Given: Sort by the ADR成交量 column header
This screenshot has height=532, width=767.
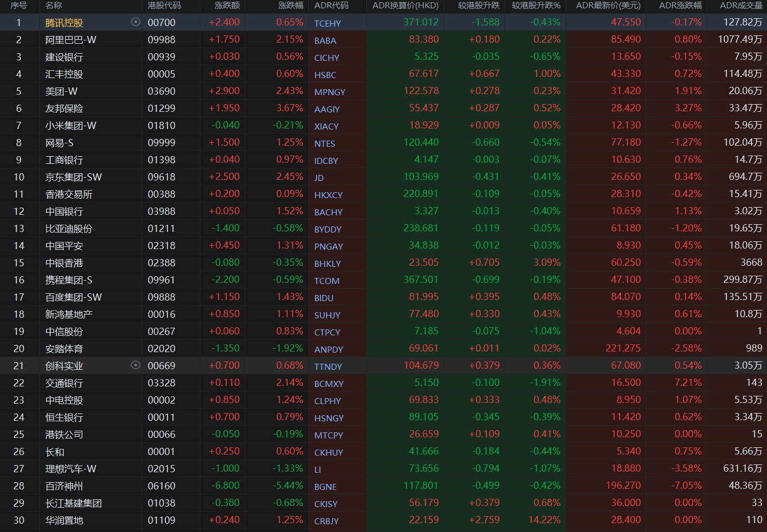Looking at the screenshot, I should coord(740,6).
